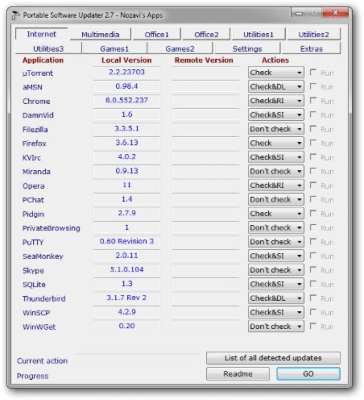Select the Utilities2 tab
The image size is (364, 400).
[x=314, y=35]
